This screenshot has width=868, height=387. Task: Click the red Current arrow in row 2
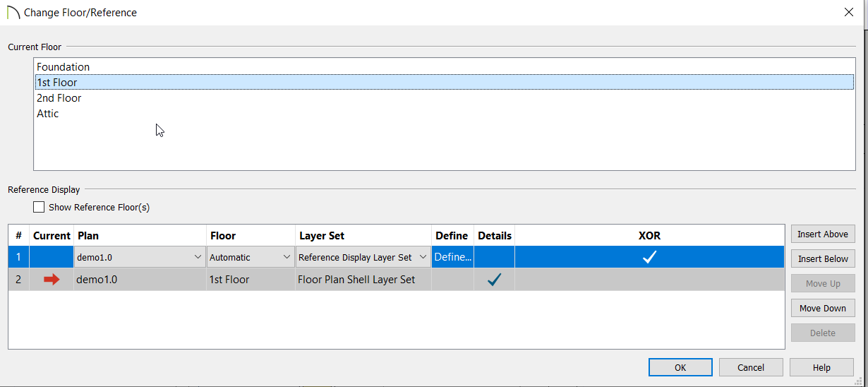[x=52, y=280]
